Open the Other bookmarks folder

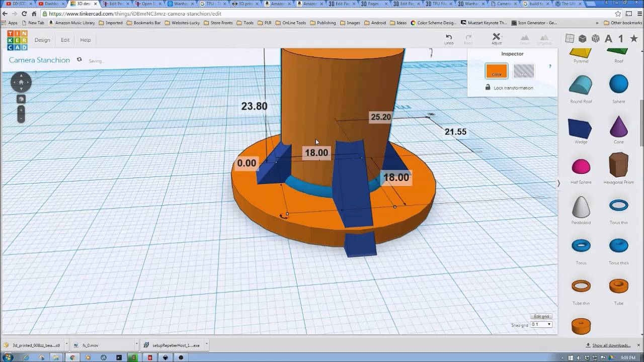coord(623,23)
